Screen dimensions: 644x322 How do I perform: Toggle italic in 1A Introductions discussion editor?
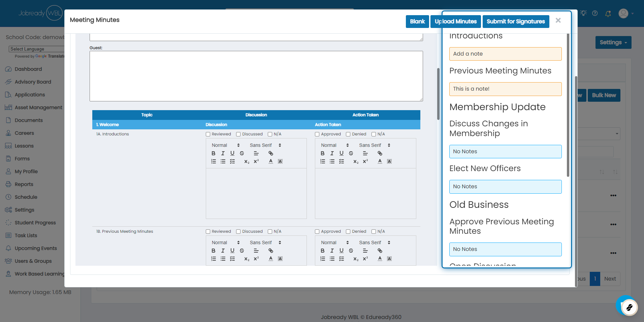coord(223,153)
